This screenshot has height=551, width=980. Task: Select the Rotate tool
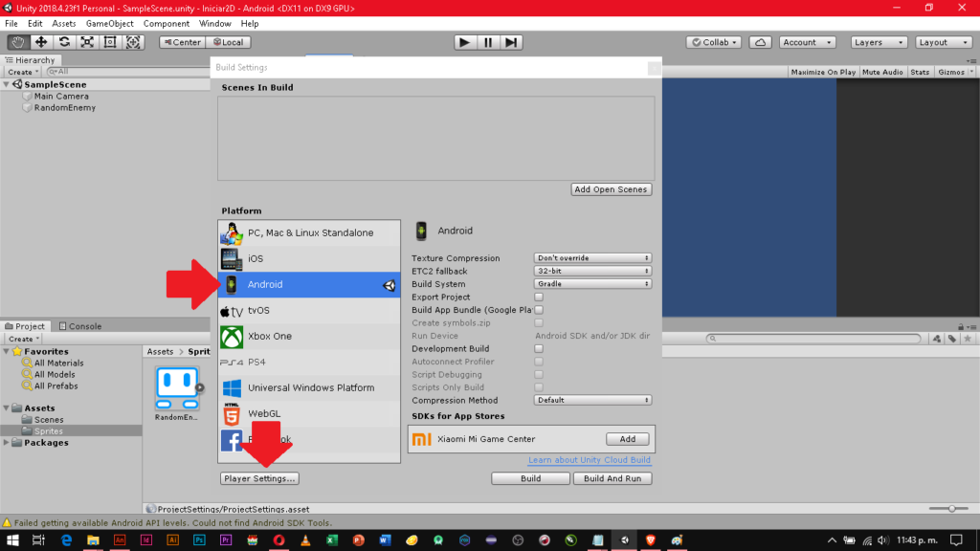64,42
